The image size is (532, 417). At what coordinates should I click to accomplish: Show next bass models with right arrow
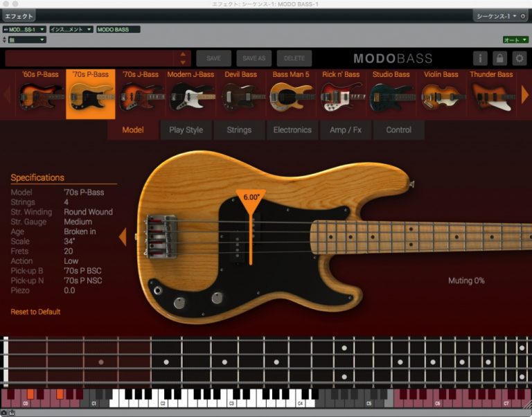(x=524, y=94)
